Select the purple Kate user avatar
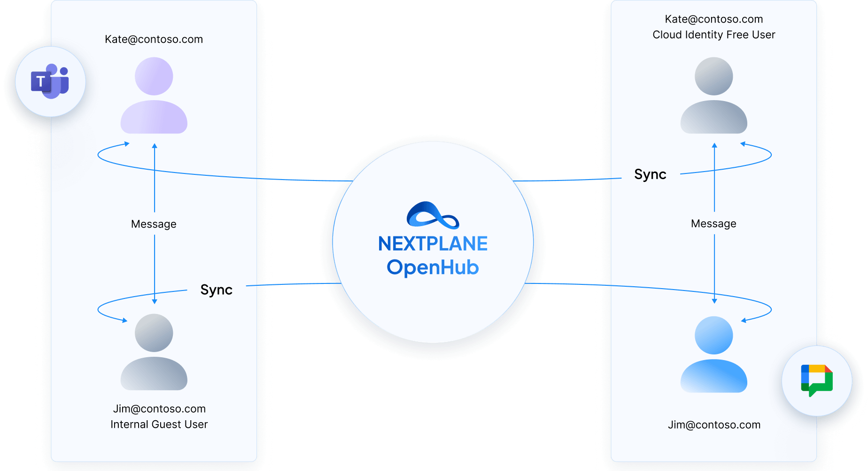 point(154,95)
